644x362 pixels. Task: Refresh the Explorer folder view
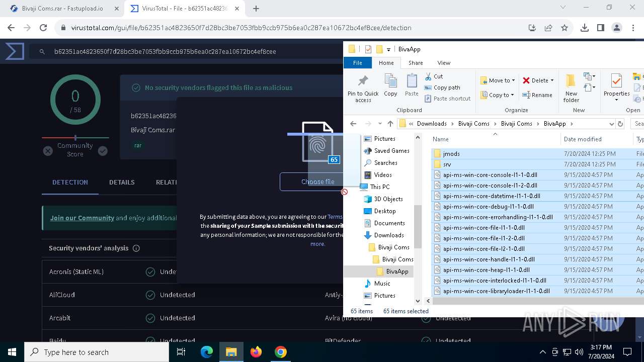[x=620, y=124]
